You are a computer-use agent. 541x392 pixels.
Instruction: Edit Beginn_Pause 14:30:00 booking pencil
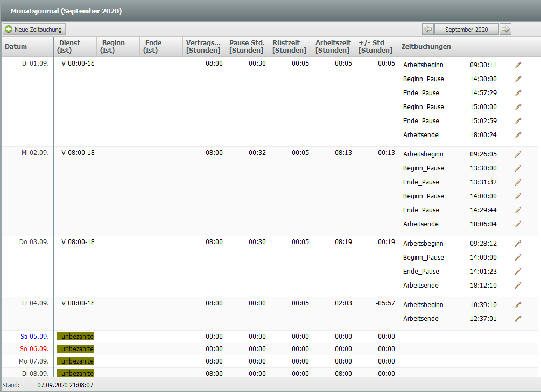point(518,79)
